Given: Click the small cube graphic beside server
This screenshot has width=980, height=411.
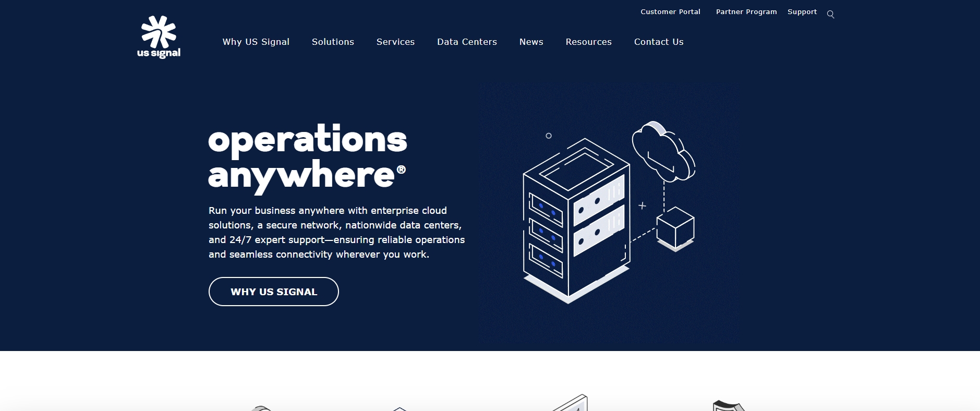Looking at the screenshot, I should click(x=675, y=228).
